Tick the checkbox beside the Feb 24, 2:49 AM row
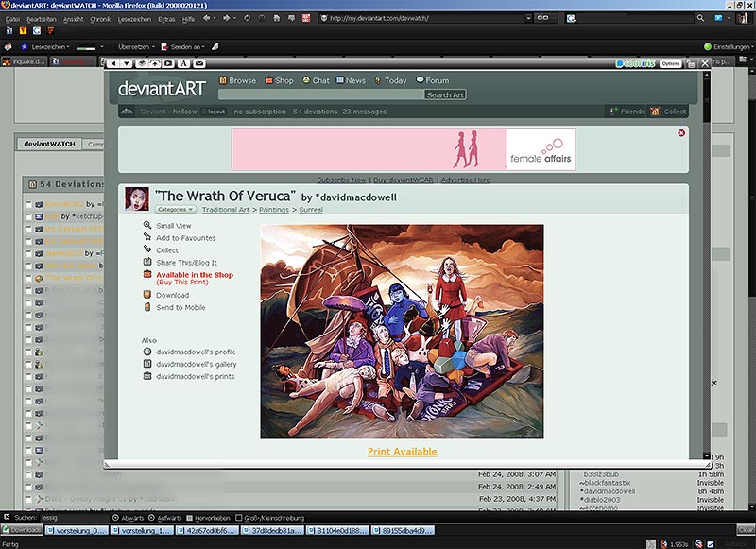 28,487
